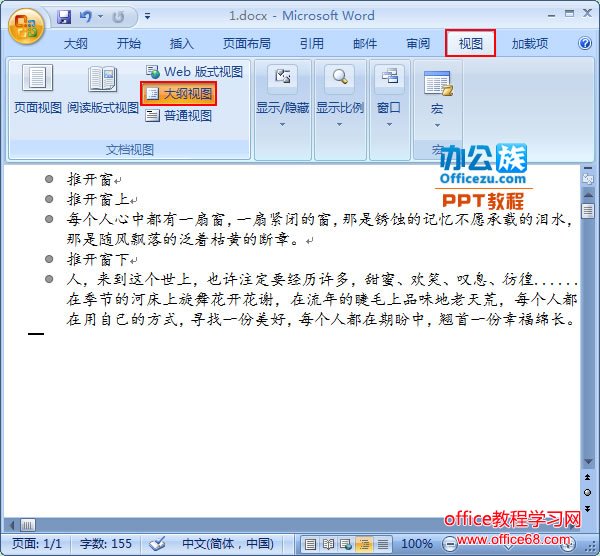Click outline bullet beside 推开窗上
The width and height of the screenshot is (600, 556).
(49, 199)
